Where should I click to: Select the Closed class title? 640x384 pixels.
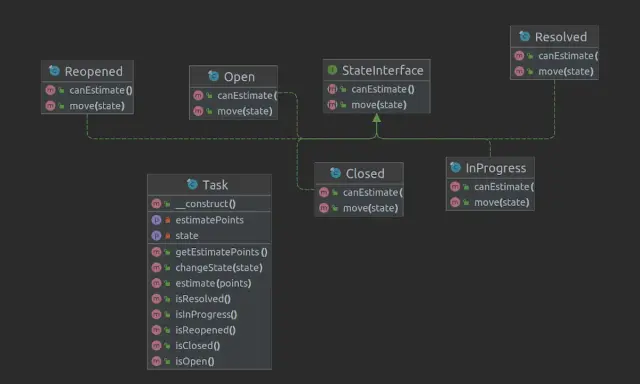click(365, 173)
